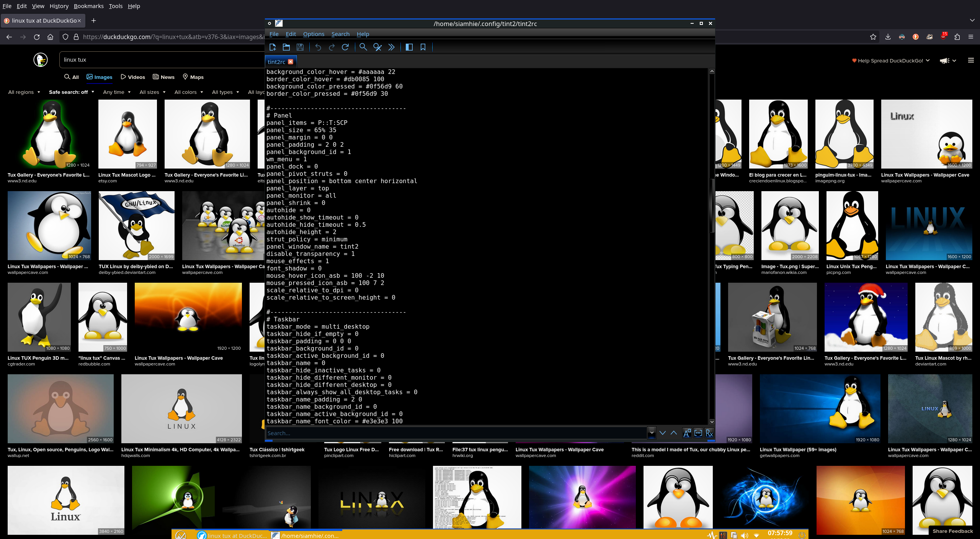This screenshot has width=980, height=539.
Task: Open the DuckDuckGo page side menu
Action: 971,60
